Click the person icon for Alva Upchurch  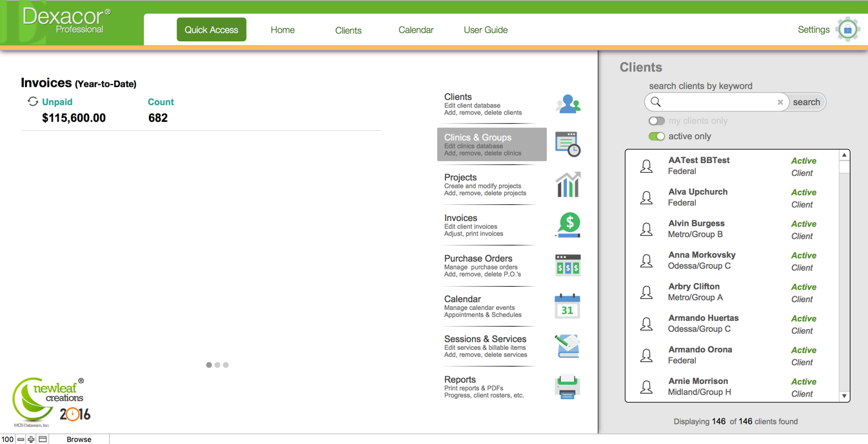[x=646, y=198]
